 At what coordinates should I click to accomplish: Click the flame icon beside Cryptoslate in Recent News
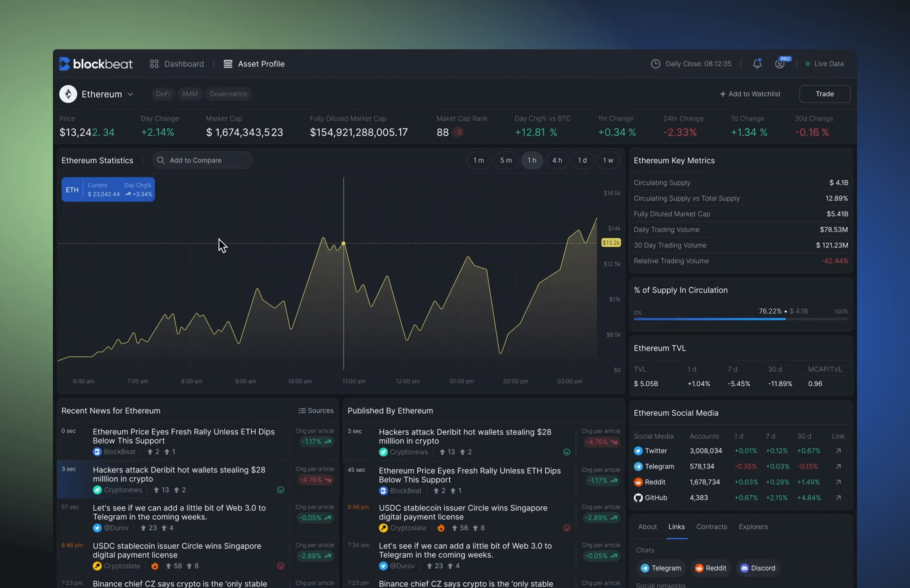click(155, 566)
